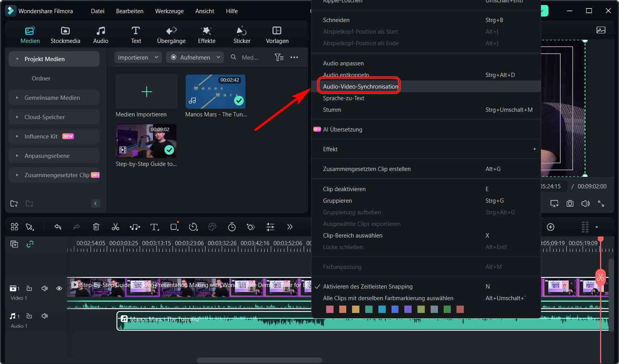Click the crop tool icon

(x=174, y=227)
